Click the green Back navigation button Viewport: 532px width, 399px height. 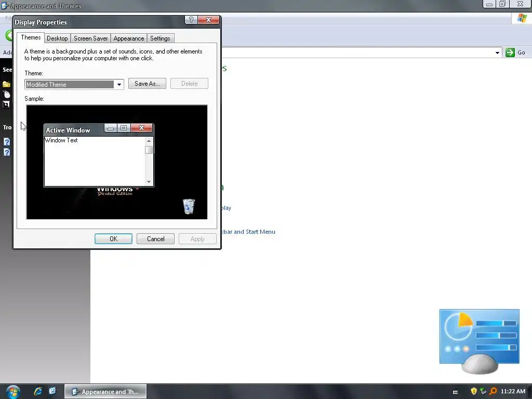pos(9,35)
